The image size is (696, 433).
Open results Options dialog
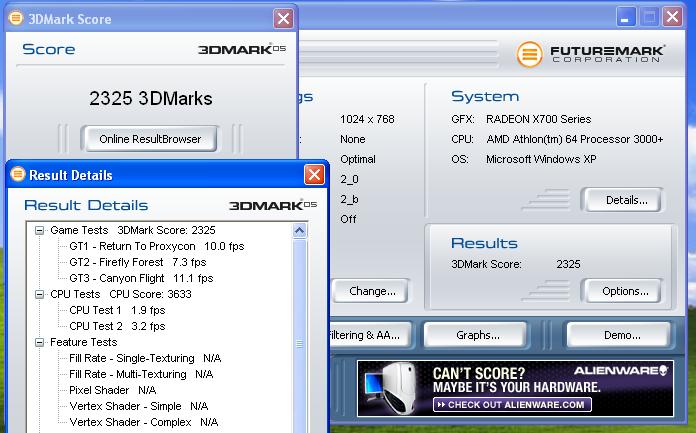click(622, 291)
